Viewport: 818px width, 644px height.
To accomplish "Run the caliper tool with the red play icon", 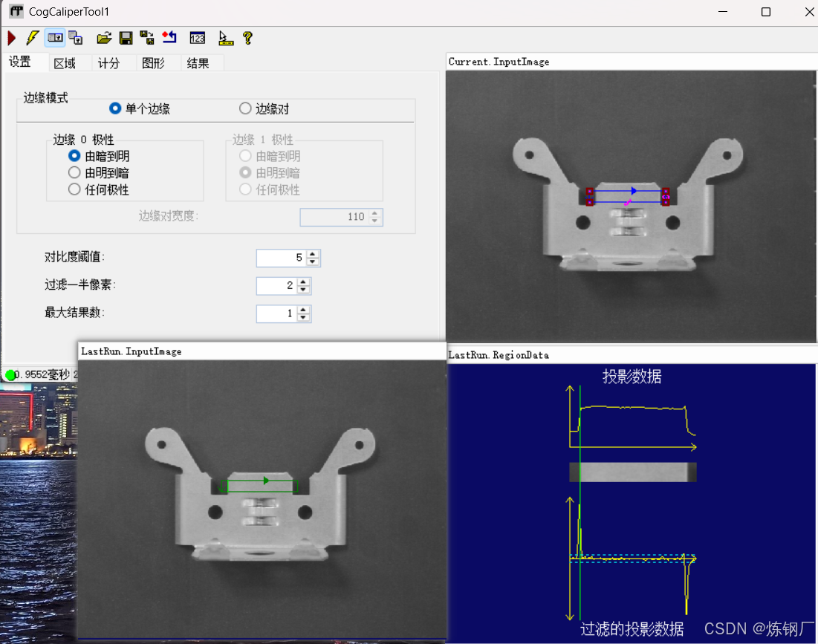I will point(11,38).
